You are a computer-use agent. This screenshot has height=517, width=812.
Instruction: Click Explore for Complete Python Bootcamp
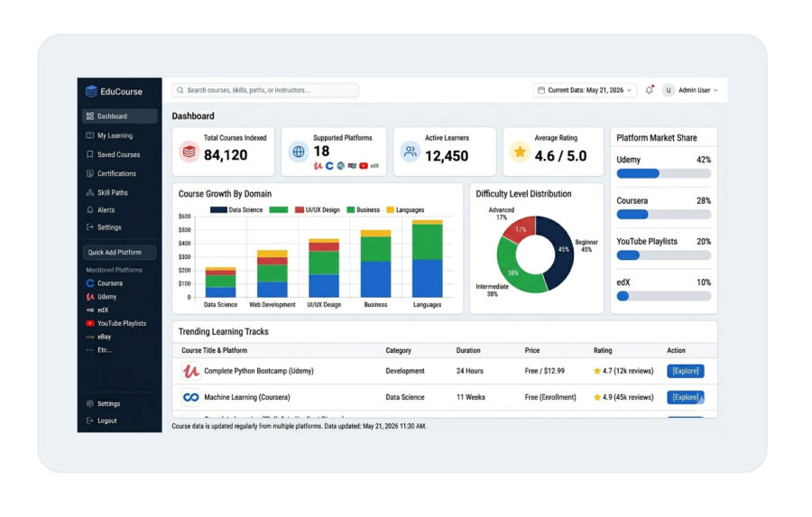point(685,371)
